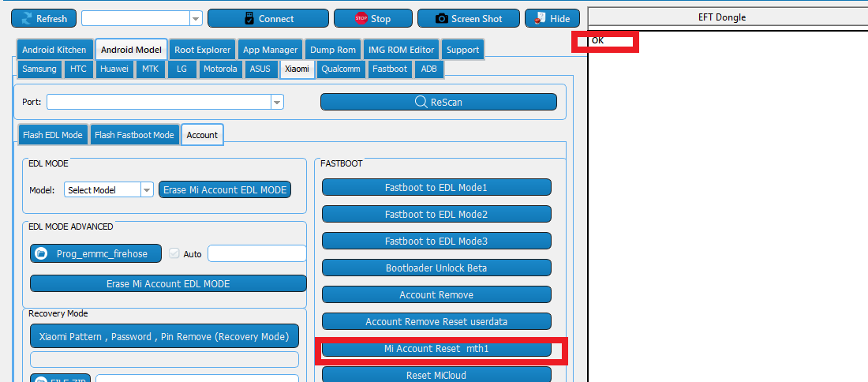Select the MTK tab
The width and height of the screenshot is (868, 382).
point(150,69)
